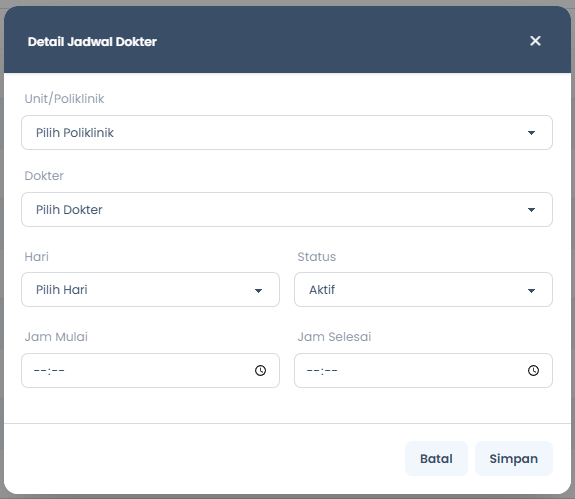Select the Pilih Poliklinik placeholder text
The image size is (575, 499).
75,133
